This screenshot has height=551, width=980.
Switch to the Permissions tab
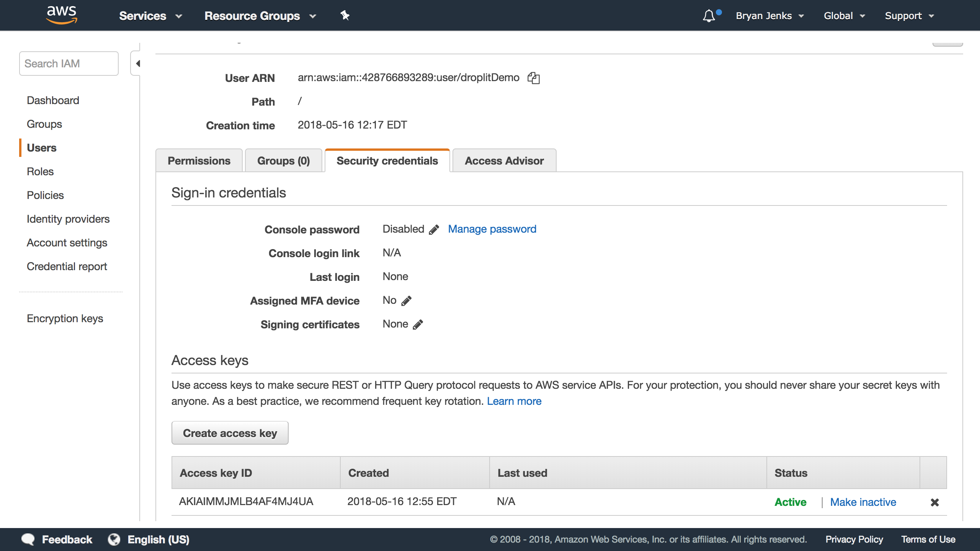(x=199, y=161)
